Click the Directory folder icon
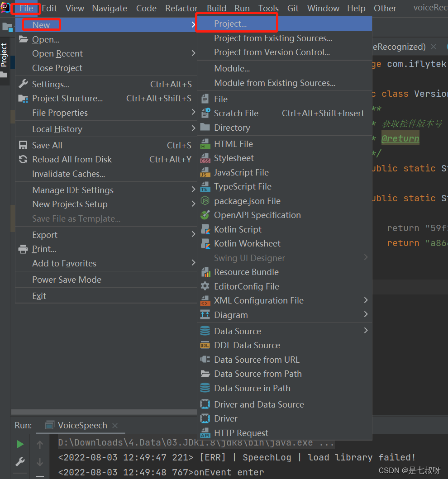Screen dimensions: 448x479 205,128
